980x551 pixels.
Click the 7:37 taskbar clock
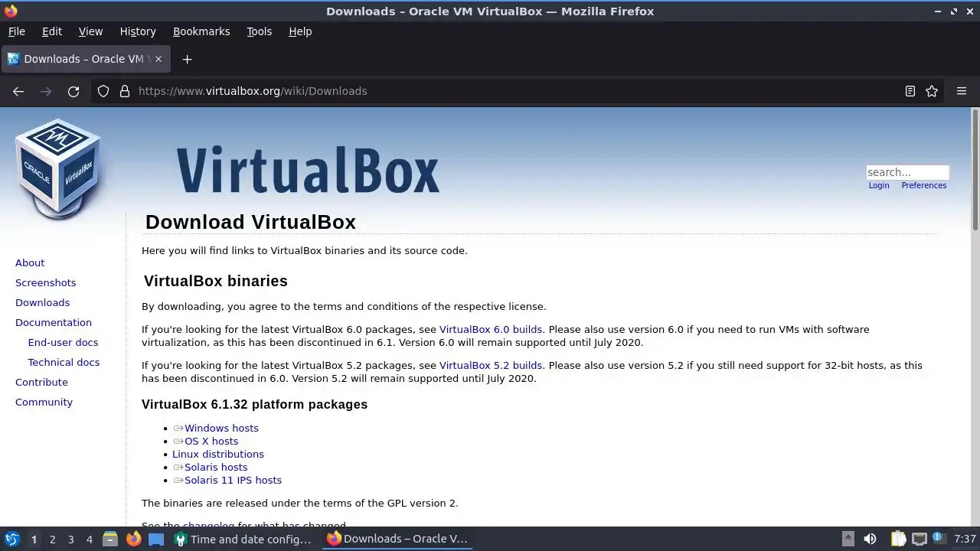click(965, 539)
